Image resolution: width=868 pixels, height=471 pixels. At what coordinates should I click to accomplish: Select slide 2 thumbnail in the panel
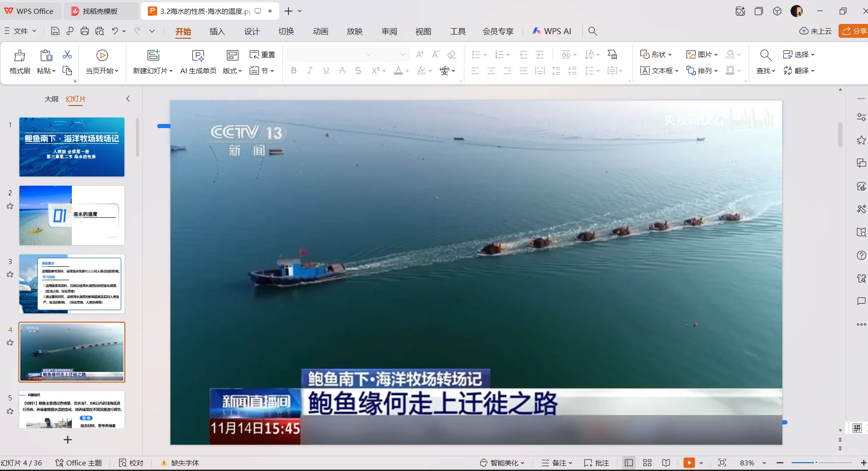point(71,215)
